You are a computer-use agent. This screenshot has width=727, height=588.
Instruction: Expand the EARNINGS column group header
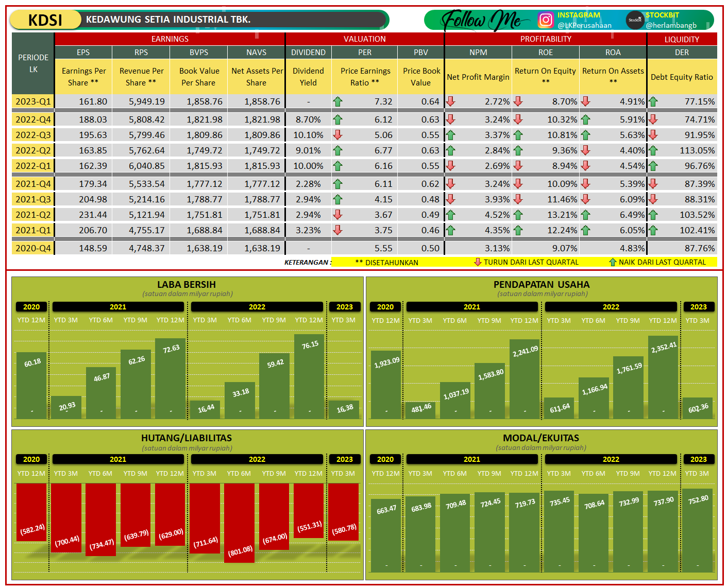170,39
